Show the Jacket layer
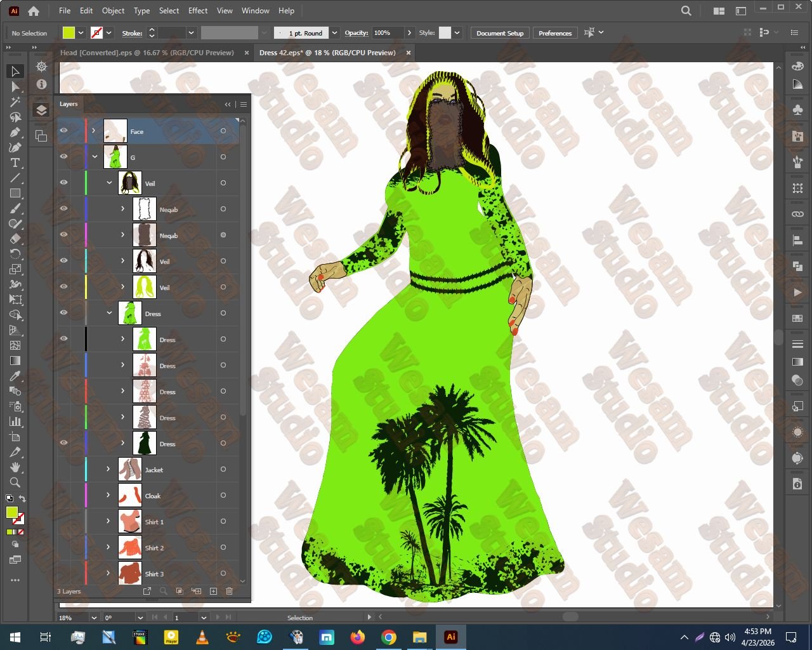This screenshot has height=650, width=812. (x=63, y=469)
